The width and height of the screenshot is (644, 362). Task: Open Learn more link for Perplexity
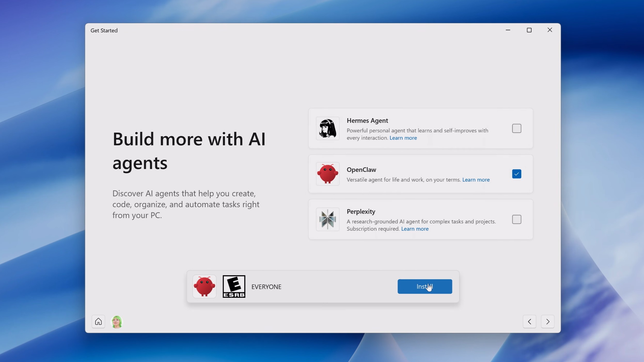click(x=415, y=229)
